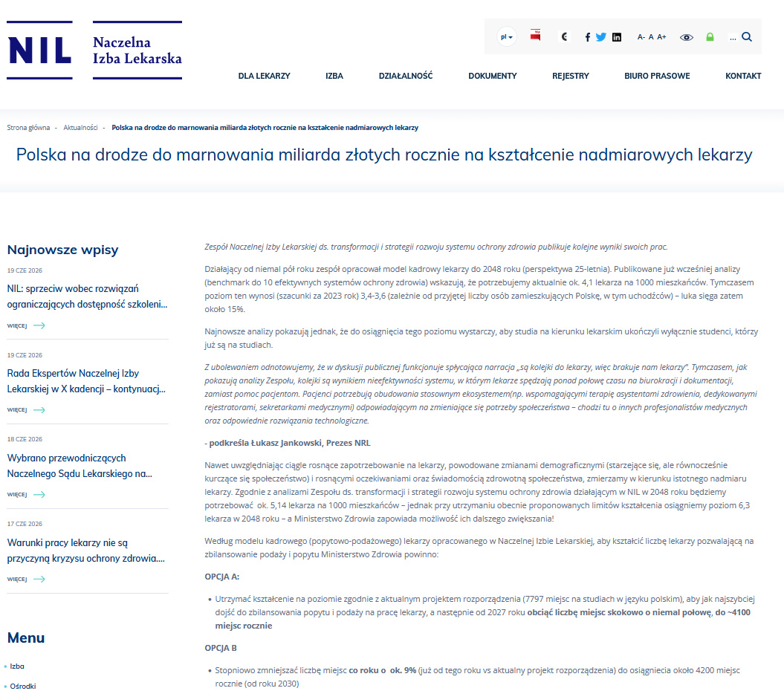This screenshot has height=691, width=784.
Task: Open post 'Wybrano przewodniczących Naczelnego Sądu'
Action: (x=80, y=466)
